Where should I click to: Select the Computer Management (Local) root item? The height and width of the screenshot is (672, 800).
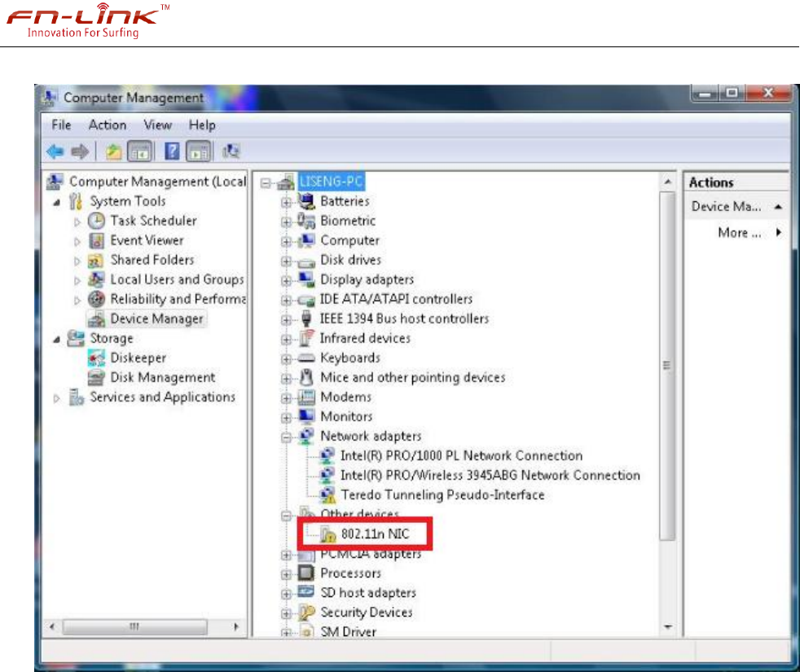158,182
